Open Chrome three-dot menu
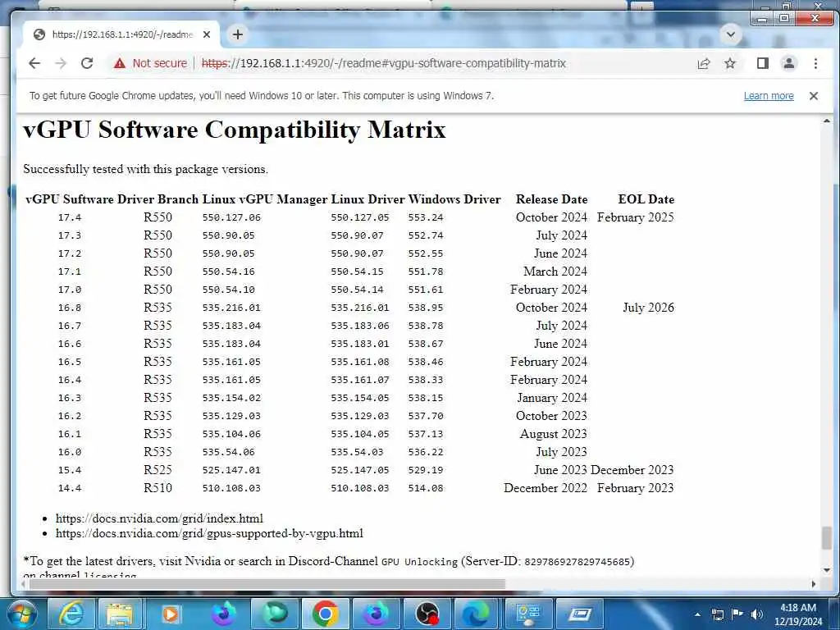This screenshot has height=630, width=840. (815, 64)
